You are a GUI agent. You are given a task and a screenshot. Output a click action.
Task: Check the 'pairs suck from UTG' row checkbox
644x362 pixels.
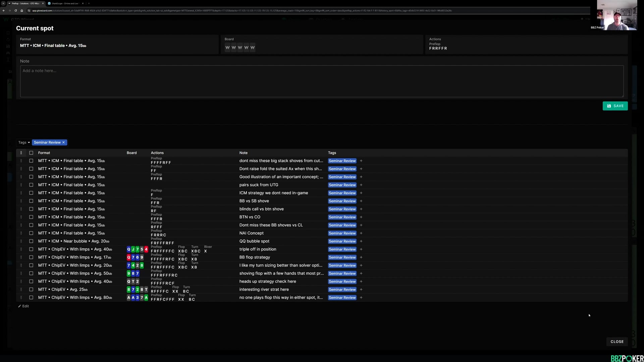[31, 185]
